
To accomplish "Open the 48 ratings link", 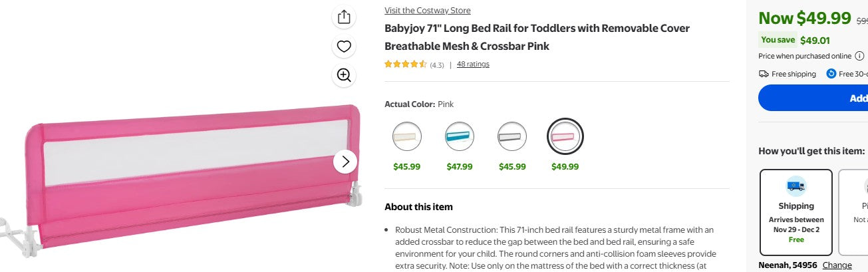I will click(473, 65).
